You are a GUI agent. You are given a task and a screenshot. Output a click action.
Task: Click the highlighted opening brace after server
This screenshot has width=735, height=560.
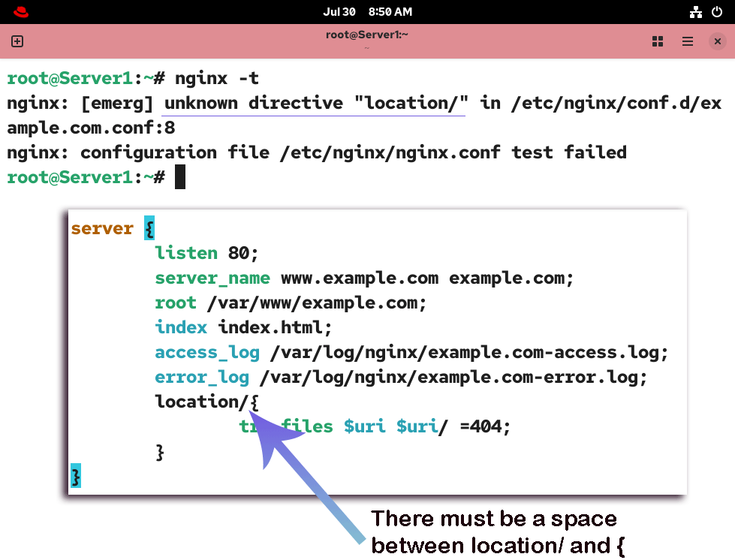click(149, 227)
